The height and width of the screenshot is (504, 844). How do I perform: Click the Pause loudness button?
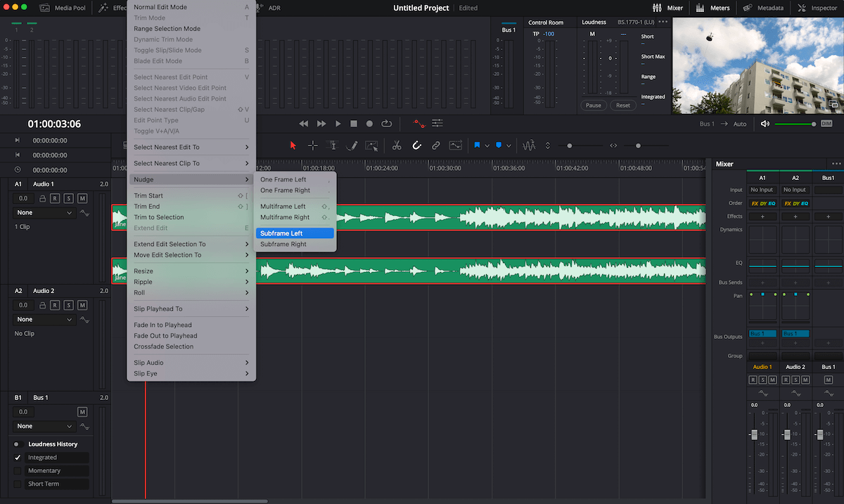pos(593,105)
